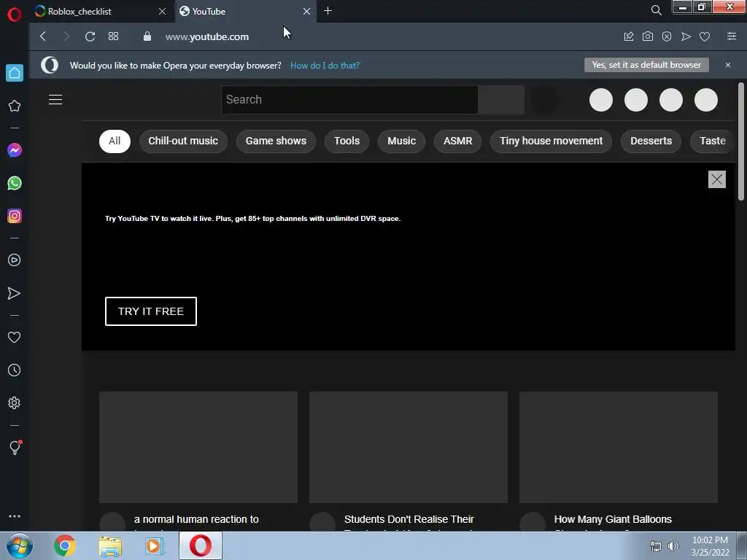Image resolution: width=747 pixels, height=560 pixels.
Task: Open a new tab with the plus button
Action: click(x=328, y=10)
